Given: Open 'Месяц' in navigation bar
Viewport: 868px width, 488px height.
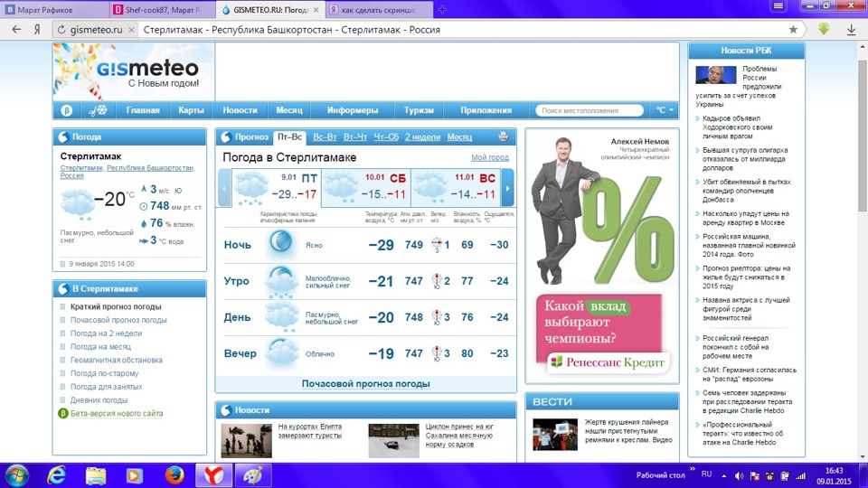Looking at the screenshot, I should click(x=289, y=110).
